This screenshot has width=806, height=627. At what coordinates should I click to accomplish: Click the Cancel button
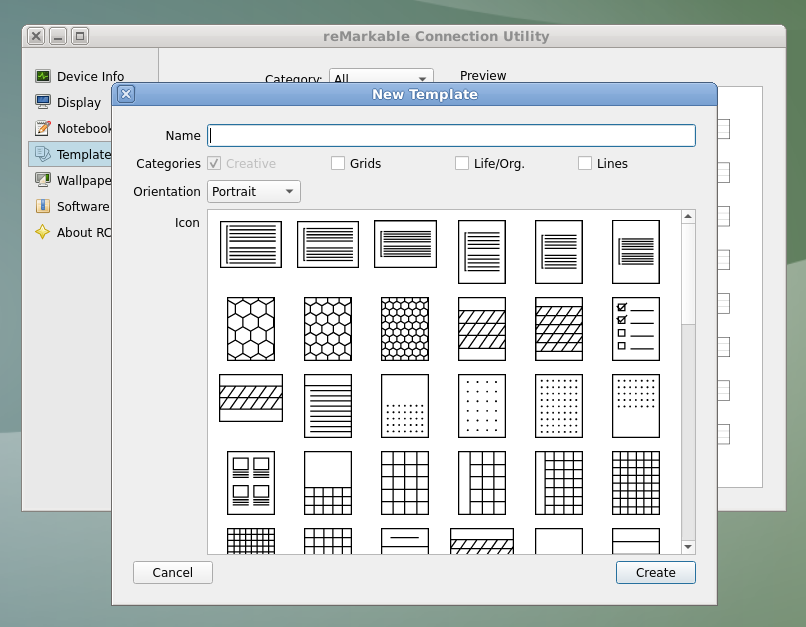[173, 573]
